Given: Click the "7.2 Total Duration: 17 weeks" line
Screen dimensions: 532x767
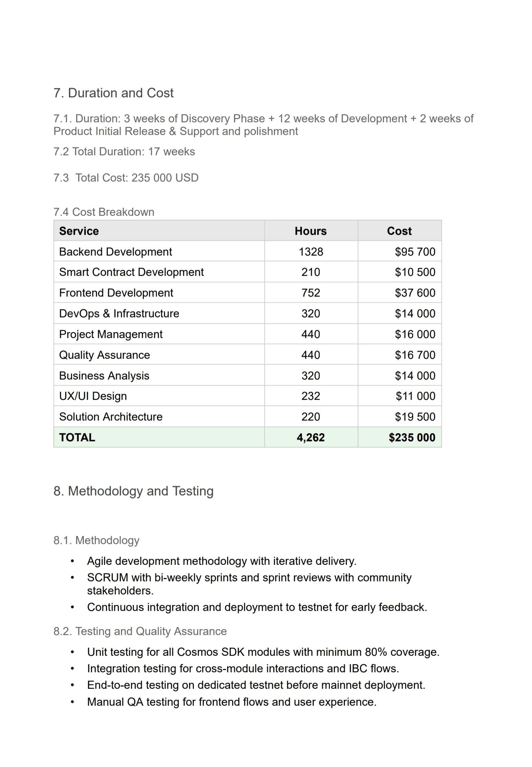Looking at the screenshot, I should click(x=124, y=151).
